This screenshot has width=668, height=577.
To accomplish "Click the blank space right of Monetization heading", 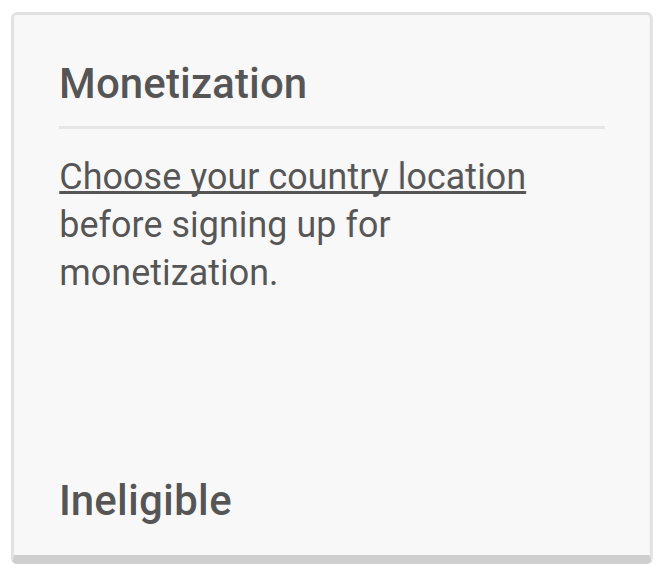I will tap(460, 83).
